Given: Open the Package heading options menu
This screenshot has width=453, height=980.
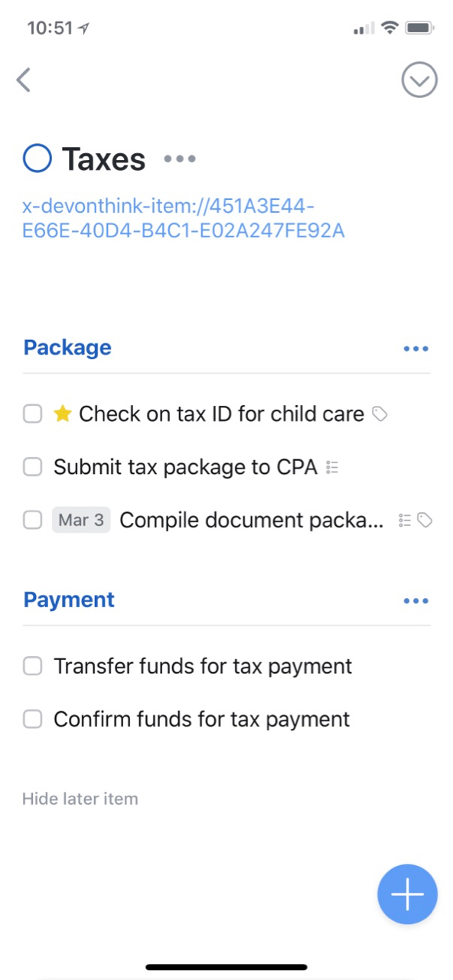Looking at the screenshot, I should [416, 348].
